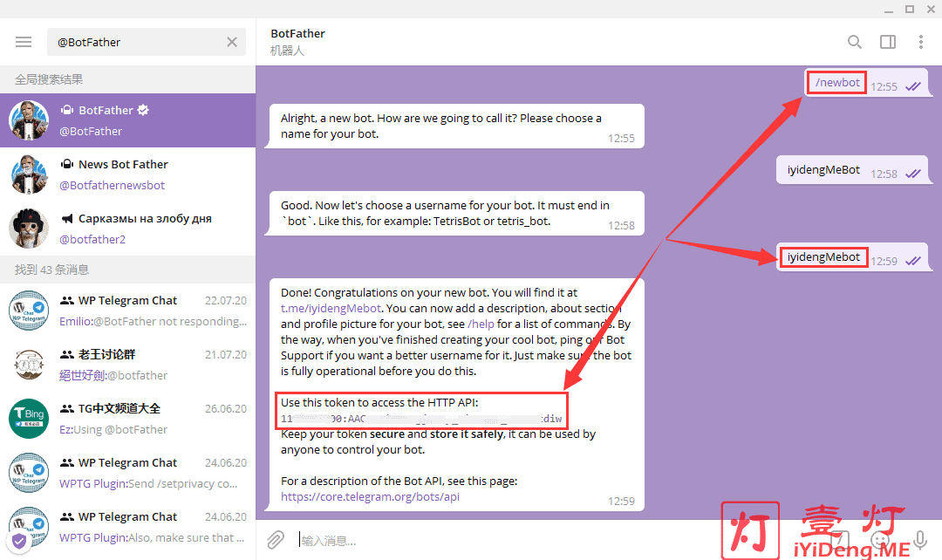Open the 老王讨论群 message result
942x560 pixels.
tap(128, 365)
